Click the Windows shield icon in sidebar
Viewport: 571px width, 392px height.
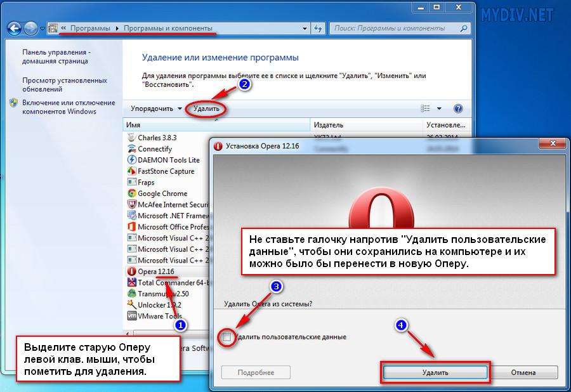pyautogui.click(x=13, y=103)
